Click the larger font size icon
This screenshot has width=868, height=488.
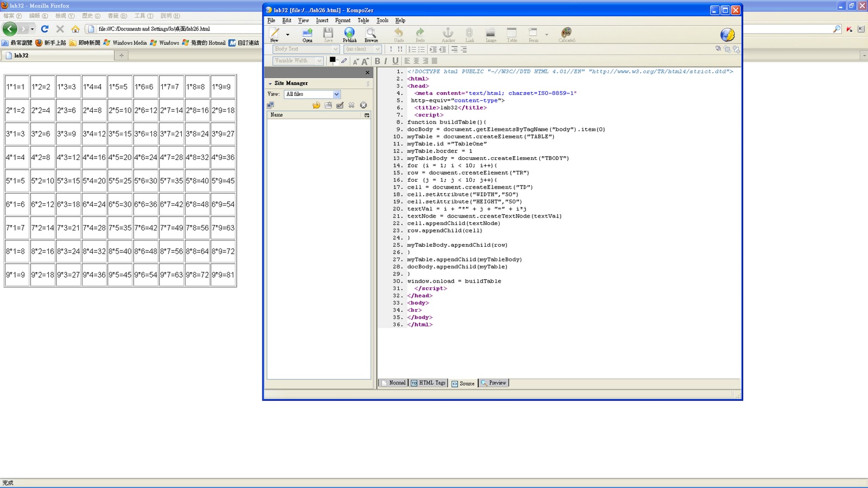tap(365, 61)
